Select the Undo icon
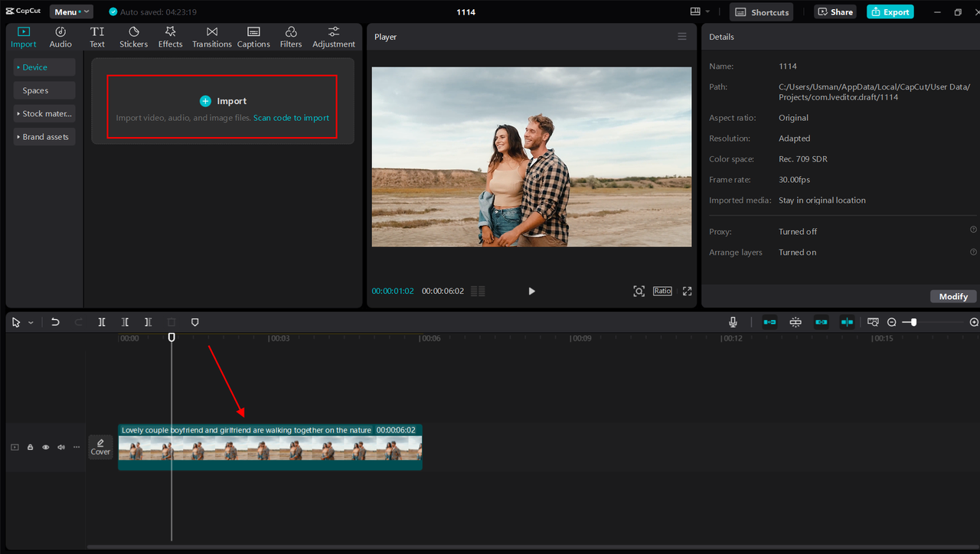The height and width of the screenshot is (554, 980). (x=55, y=322)
